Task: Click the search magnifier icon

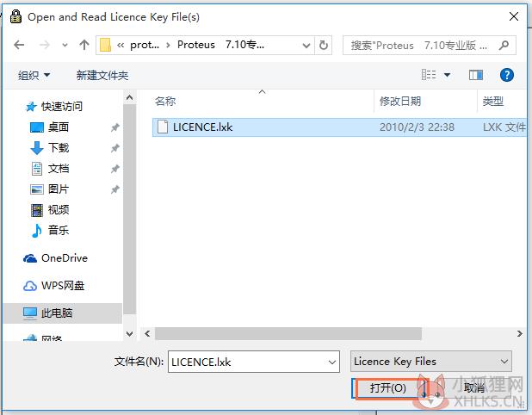Action: pyautogui.click(x=504, y=45)
